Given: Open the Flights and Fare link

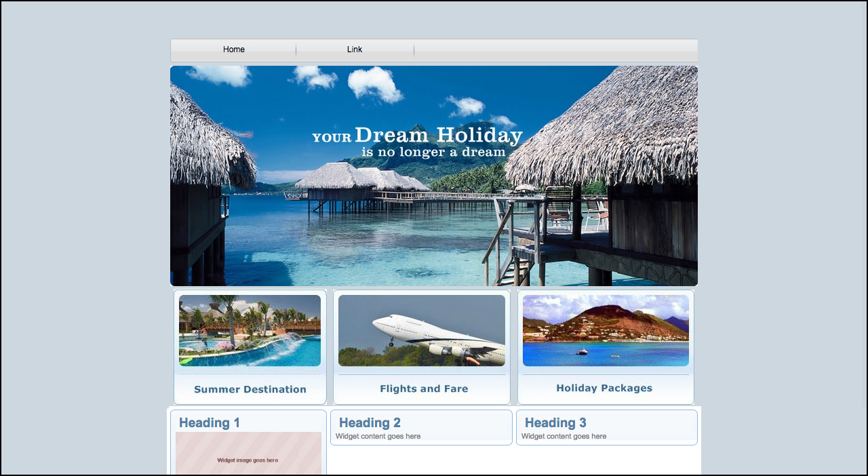Looking at the screenshot, I should (x=424, y=389).
